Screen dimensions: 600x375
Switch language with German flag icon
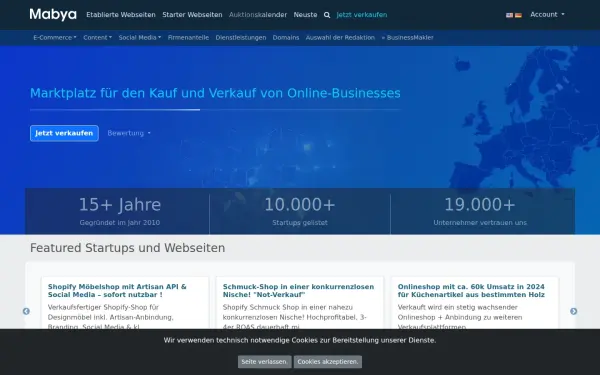coord(518,15)
